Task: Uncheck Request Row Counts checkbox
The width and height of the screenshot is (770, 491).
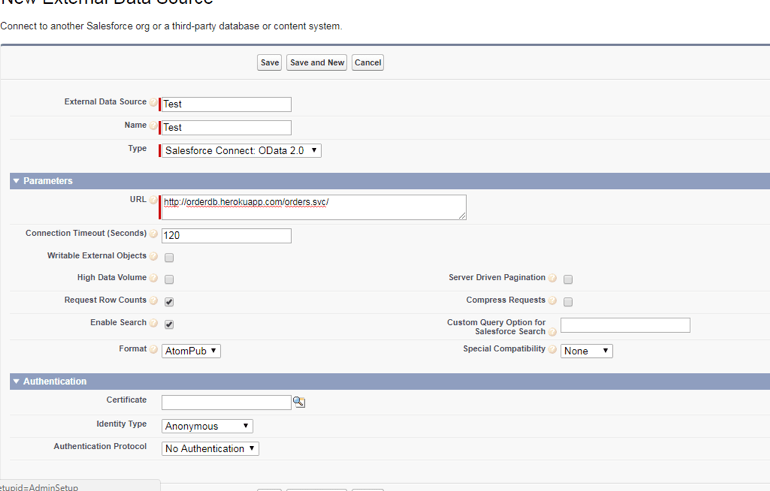Action: click(169, 302)
